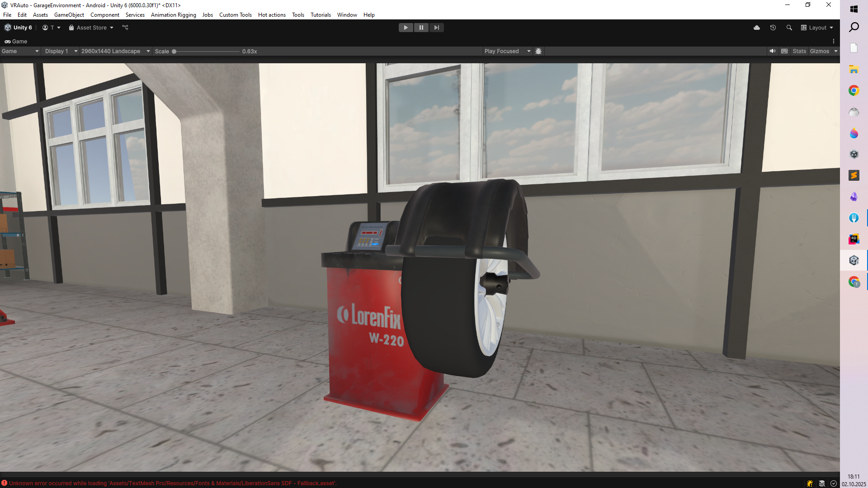
Task: Open the Play Focused dropdown
Action: click(x=507, y=51)
